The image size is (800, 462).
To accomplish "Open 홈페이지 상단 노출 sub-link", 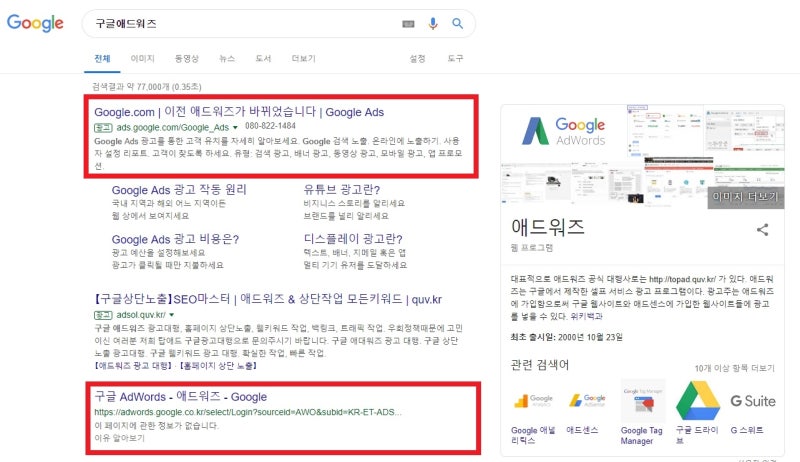I will (218, 366).
